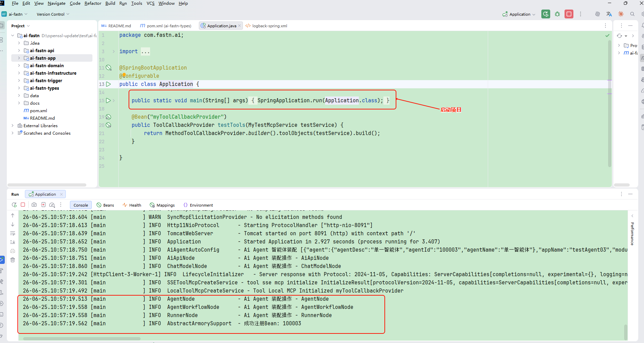
Task: Start debugging with the bug icon
Action: click(557, 14)
